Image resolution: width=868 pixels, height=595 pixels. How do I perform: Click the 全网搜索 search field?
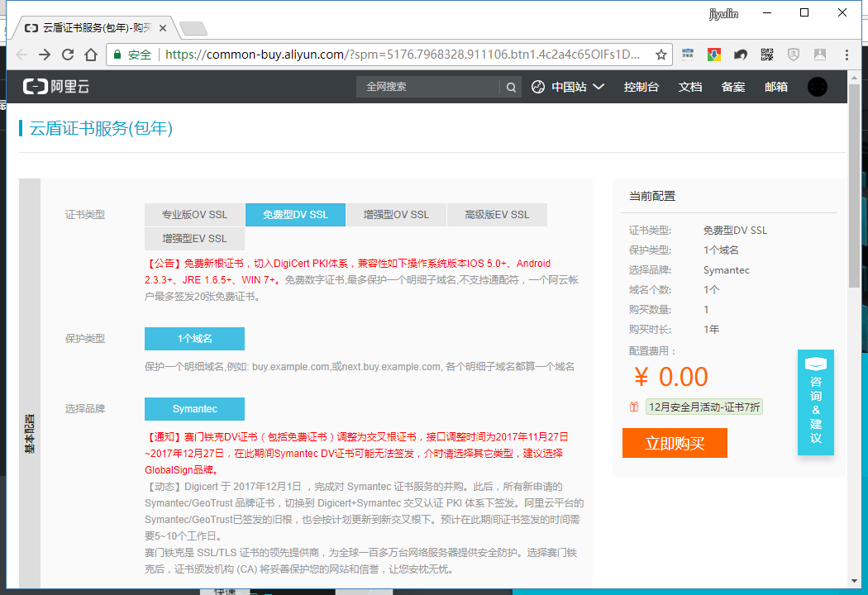pos(427,87)
